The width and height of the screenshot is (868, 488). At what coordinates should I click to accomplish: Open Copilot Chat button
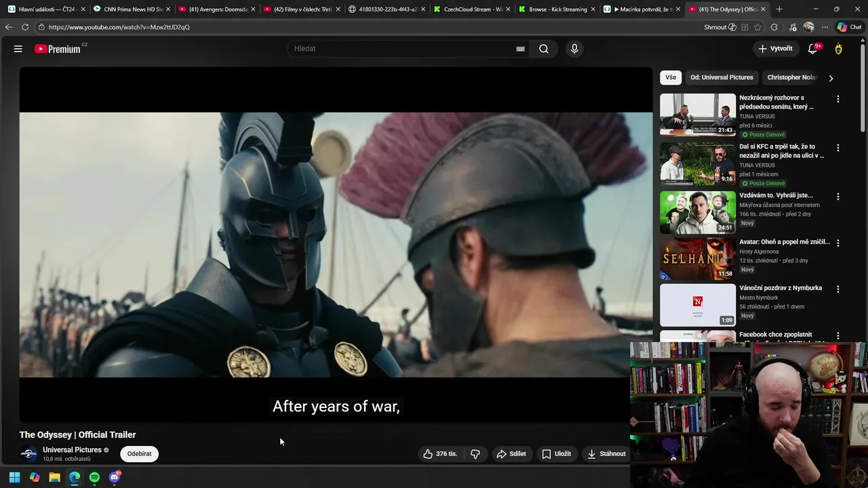[849, 27]
